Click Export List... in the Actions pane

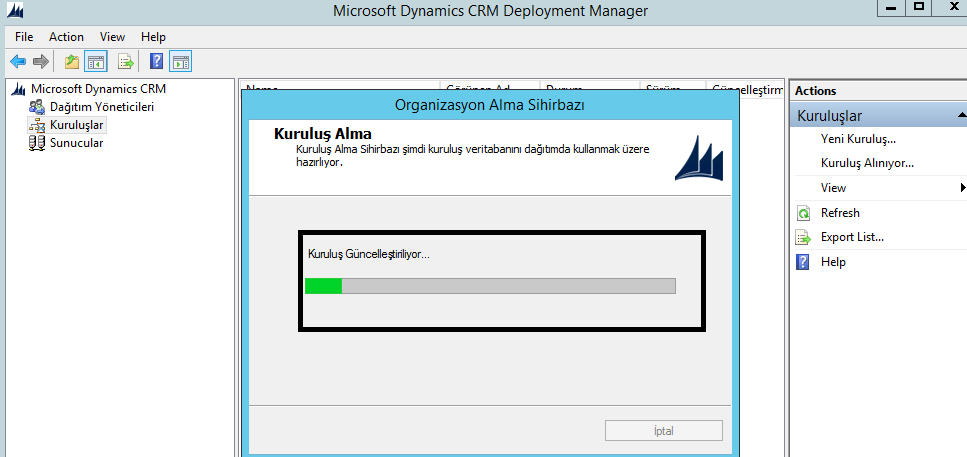pyautogui.click(x=852, y=237)
